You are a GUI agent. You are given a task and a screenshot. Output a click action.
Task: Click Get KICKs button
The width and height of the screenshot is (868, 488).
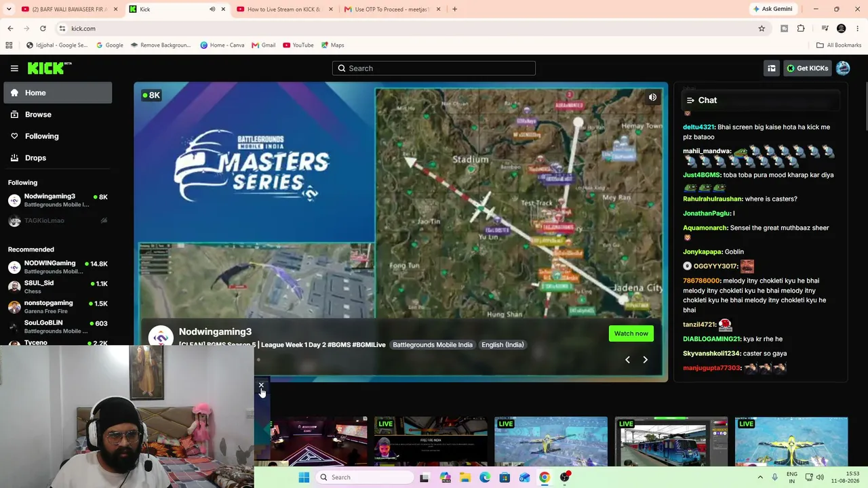click(807, 68)
